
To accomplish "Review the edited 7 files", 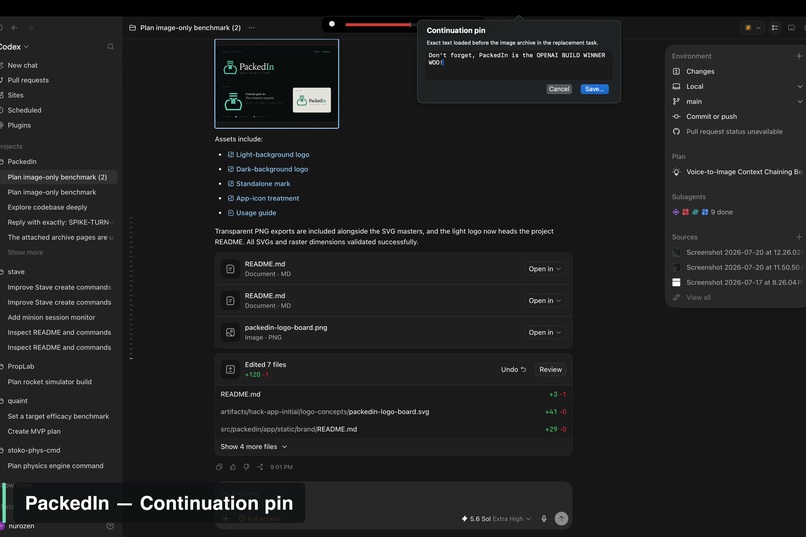I will coord(551,369).
